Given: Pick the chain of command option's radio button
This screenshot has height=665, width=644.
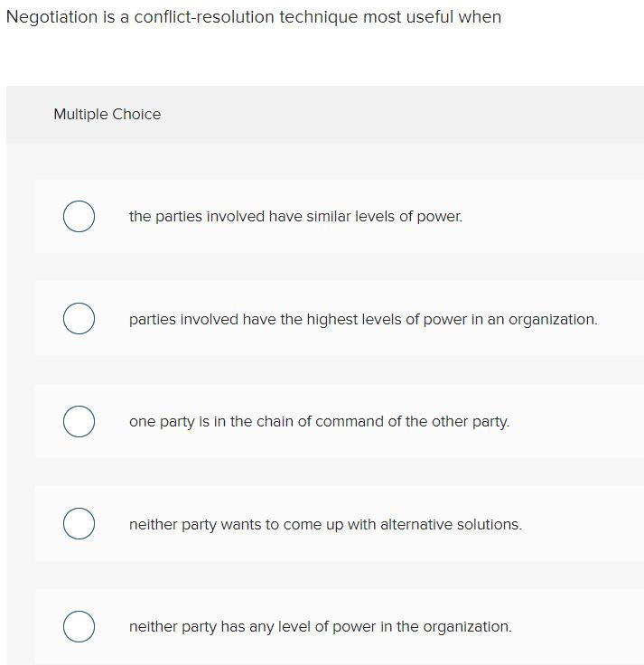Looking at the screenshot, I should tap(79, 422).
